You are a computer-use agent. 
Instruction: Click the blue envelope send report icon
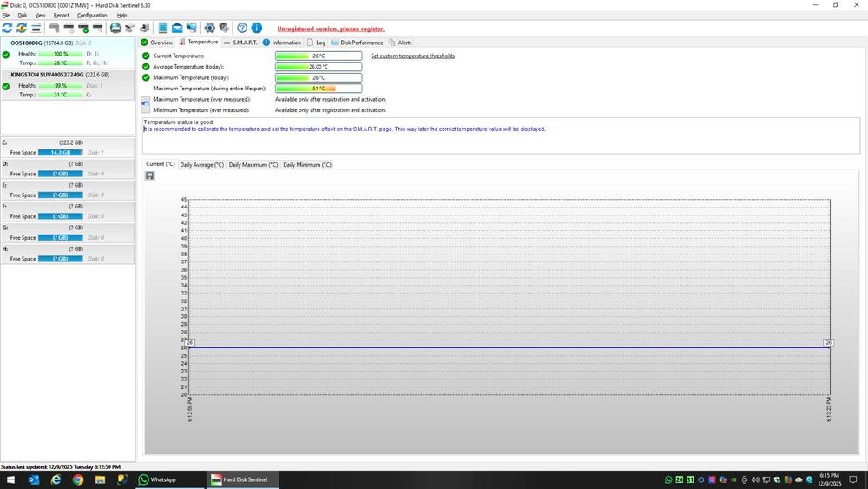tap(177, 28)
